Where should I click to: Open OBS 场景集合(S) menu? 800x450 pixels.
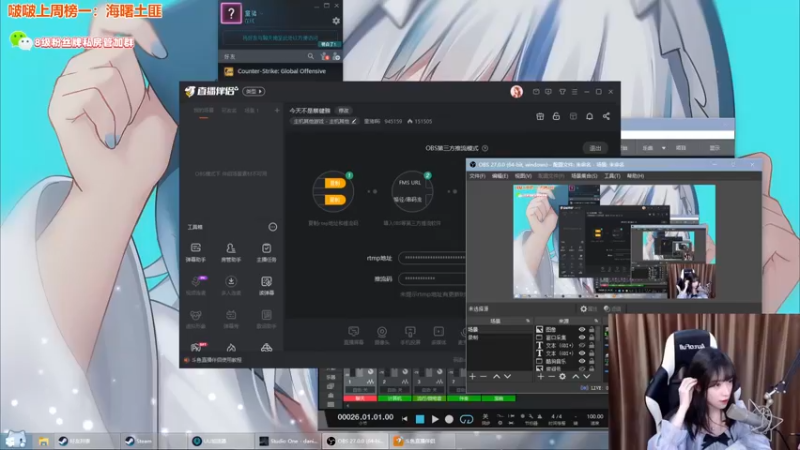click(x=584, y=176)
